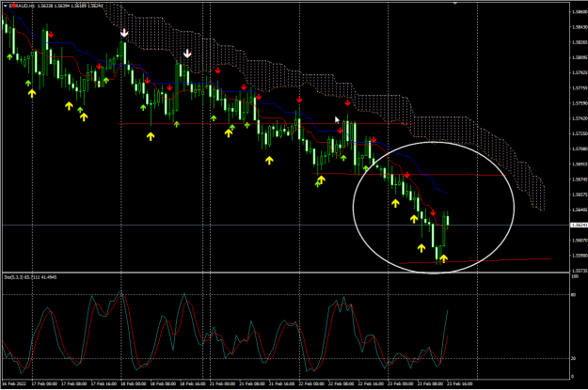Image resolution: width=588 pixels, height=390 pixels.
Task: Click the 1.55735 price scale label
Action: click(580, 271)
